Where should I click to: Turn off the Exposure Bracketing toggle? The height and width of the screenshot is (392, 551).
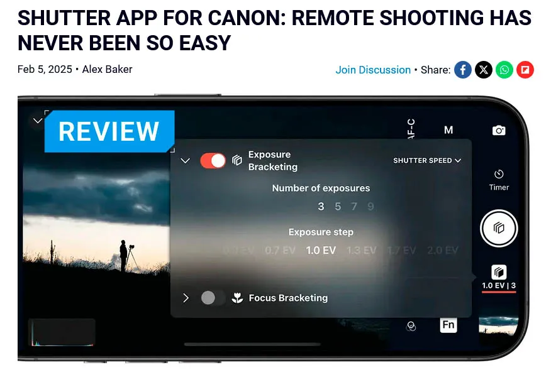coord(214,160)
